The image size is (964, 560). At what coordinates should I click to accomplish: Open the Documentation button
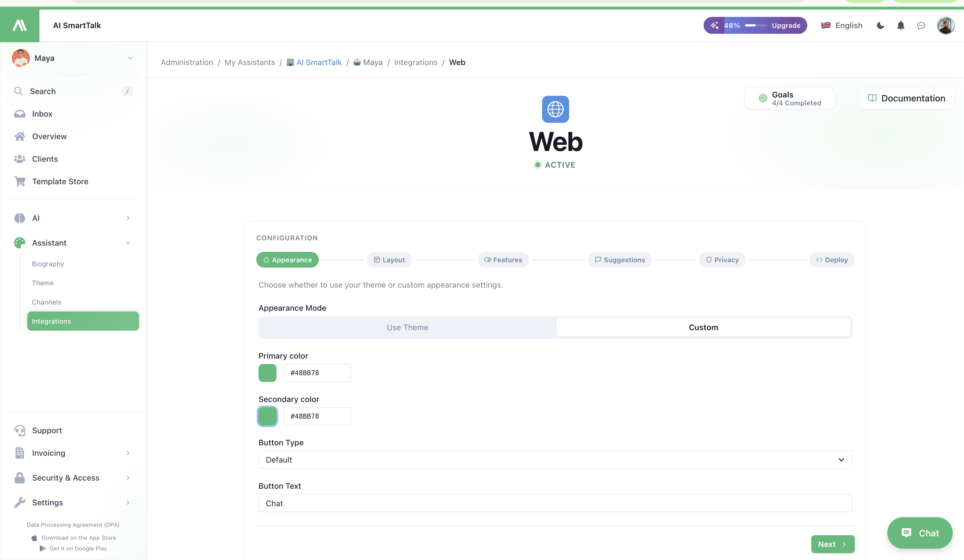[906, 98]
